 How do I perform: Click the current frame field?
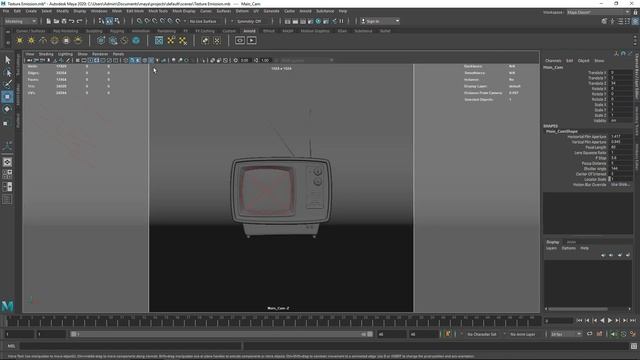(558, 321)
